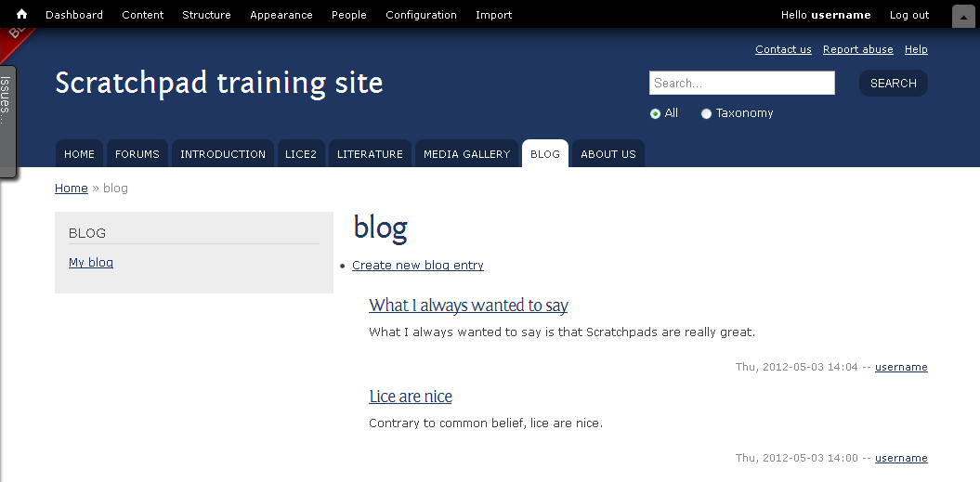Click Log out in admin bar
The width and height of the screenshot is (980, 482).
pyautogui.click(x=909, y=15)
